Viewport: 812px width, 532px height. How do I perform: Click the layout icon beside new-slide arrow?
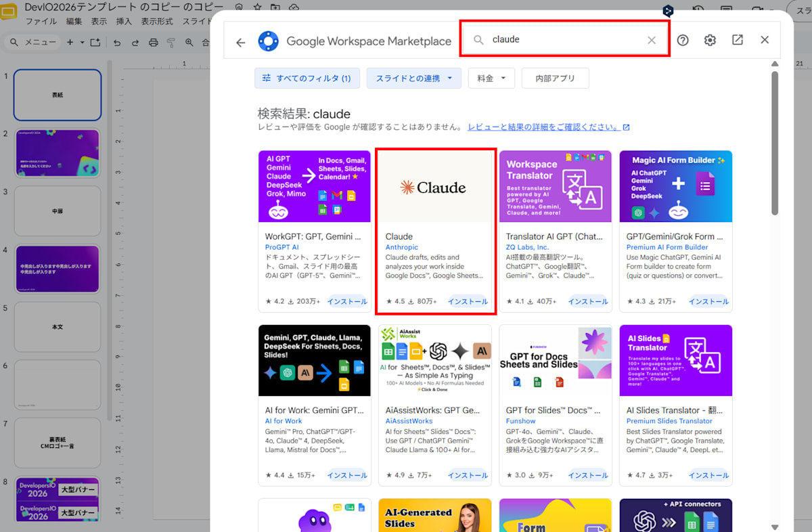tap(95, 43)
